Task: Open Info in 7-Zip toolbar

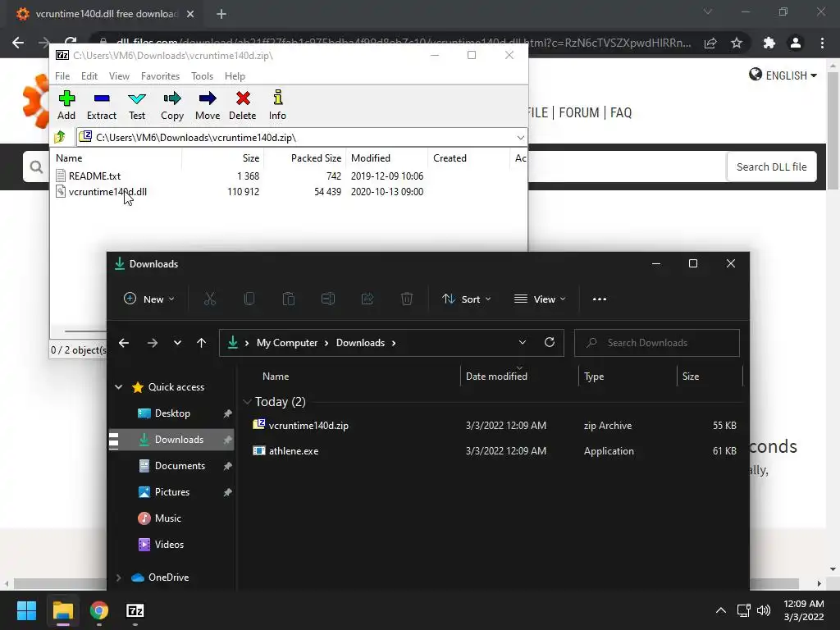Action: click(x=277, y=105)
